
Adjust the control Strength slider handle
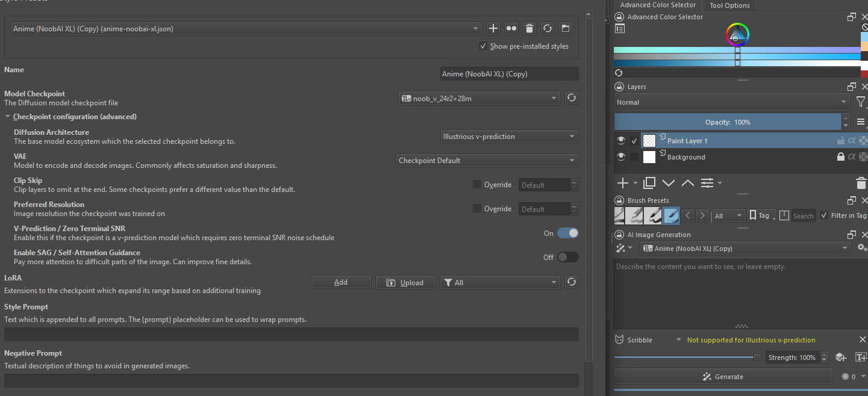coord(757,357)
